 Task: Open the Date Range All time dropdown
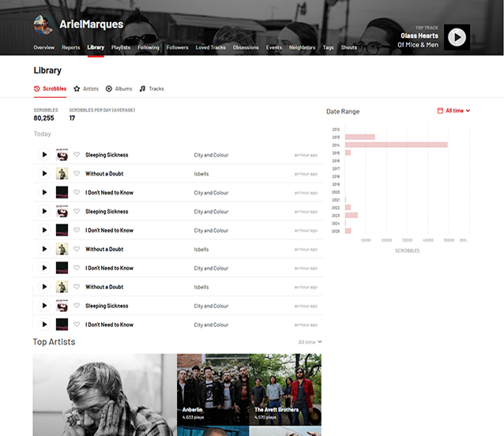click(453, 111)
